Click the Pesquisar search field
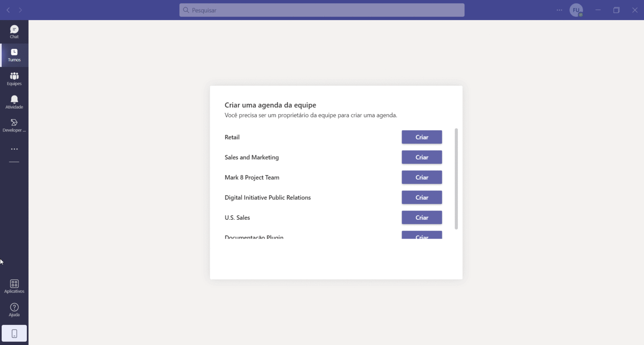Screen dimensions: 644x345 tap(322, 10)
